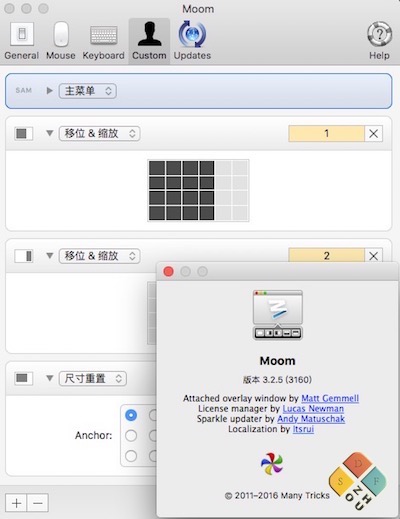The image size is (400, 519).
Task: Open the Andy Matuschak link
Action: pos(311,419)
